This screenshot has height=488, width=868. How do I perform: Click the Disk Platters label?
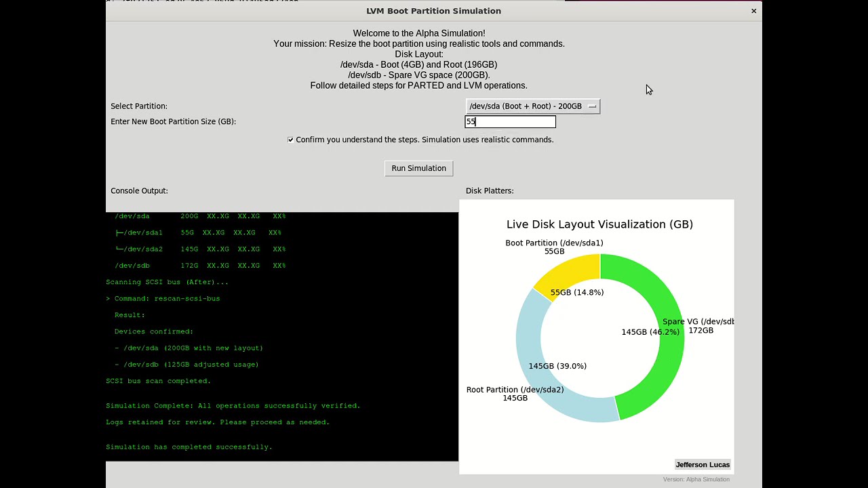pos(490,191)
